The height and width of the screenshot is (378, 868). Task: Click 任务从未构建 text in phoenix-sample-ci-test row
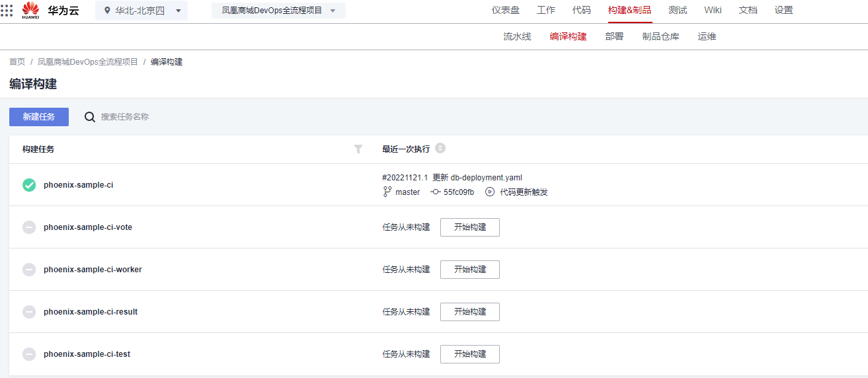pos(406,354)
